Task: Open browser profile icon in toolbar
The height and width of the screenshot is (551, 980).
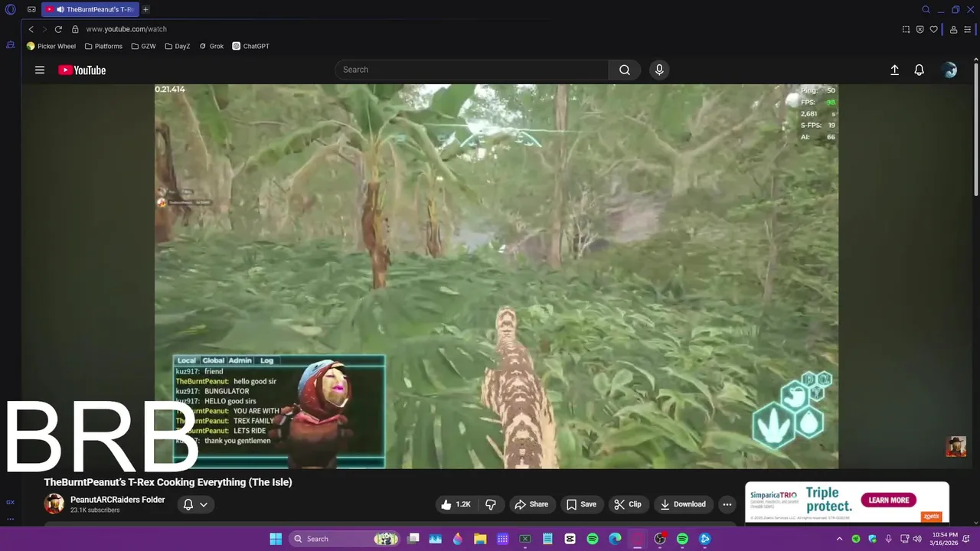Action: pyautogui.click(x=953, y=29)
